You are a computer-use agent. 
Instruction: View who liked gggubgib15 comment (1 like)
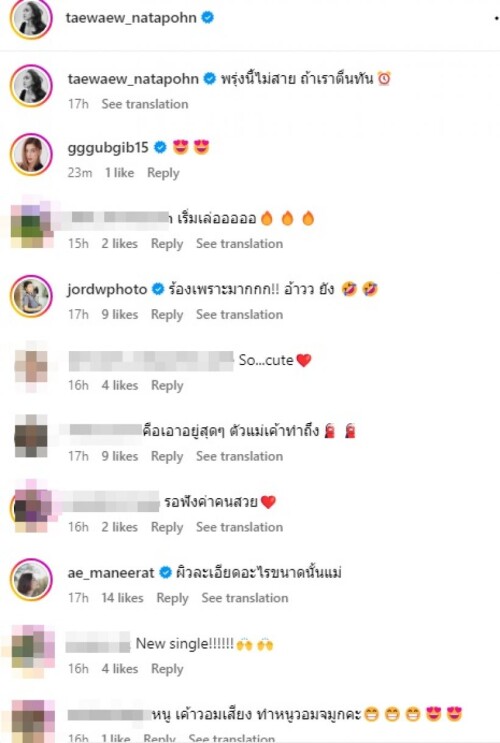coord(119,173)
